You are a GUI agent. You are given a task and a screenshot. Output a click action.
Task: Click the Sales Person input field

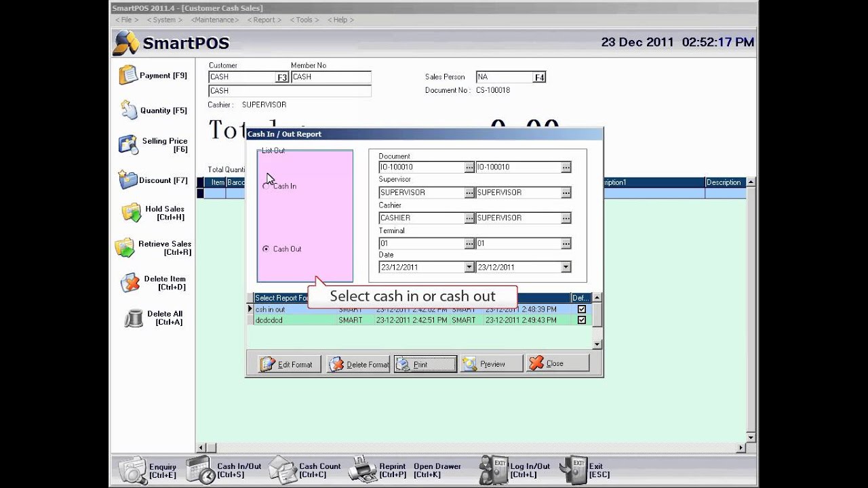505,77
